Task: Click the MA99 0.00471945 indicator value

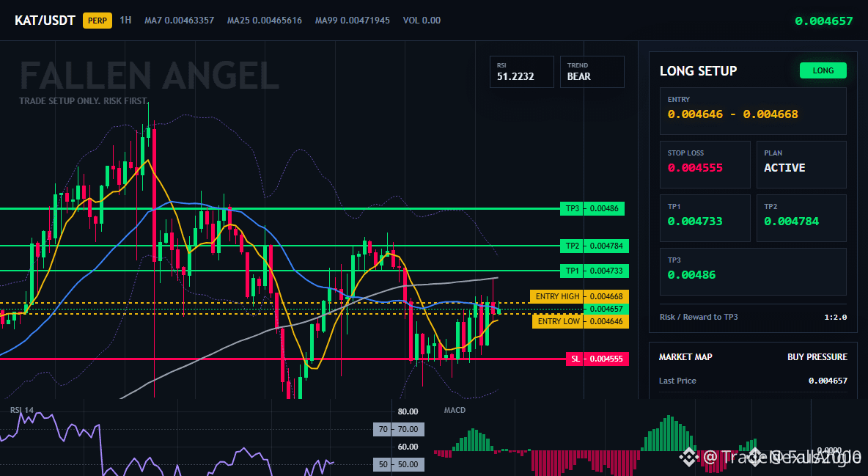Action: pyautogui.click(x=353, y=21)
